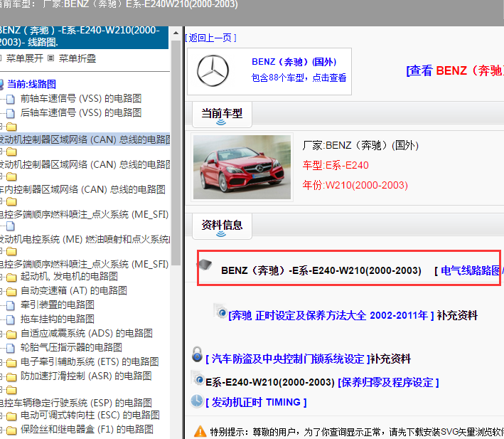Click folder icon beside 电子牵引辅助系统 (ETS)
Image resolution: width=504 pixels, height=439 pixels.
(11, 362)
